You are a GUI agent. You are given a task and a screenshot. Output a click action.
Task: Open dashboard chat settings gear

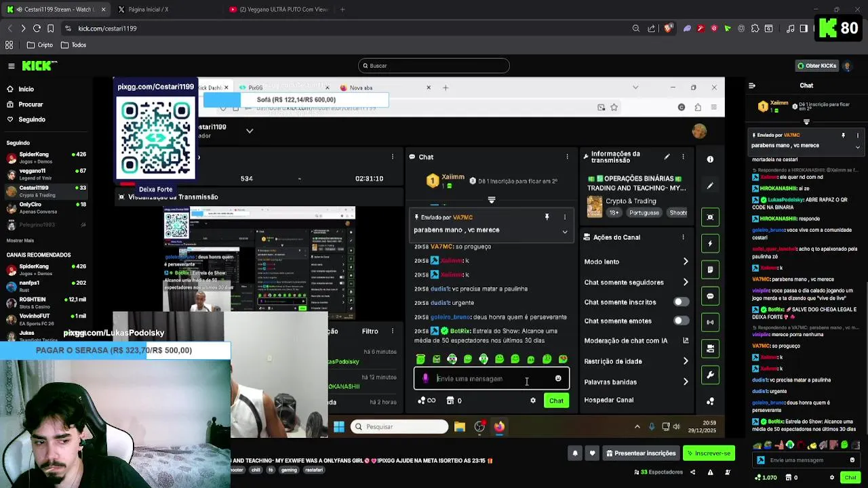533,401
